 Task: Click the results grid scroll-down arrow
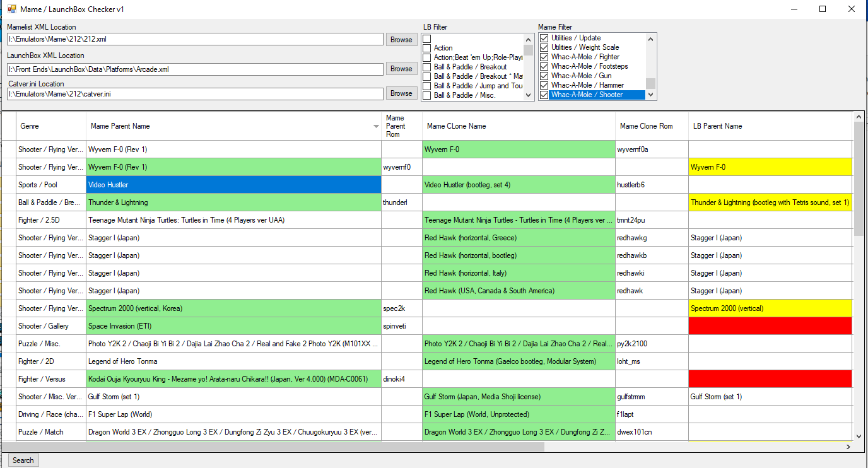click(x=858, y=436)
